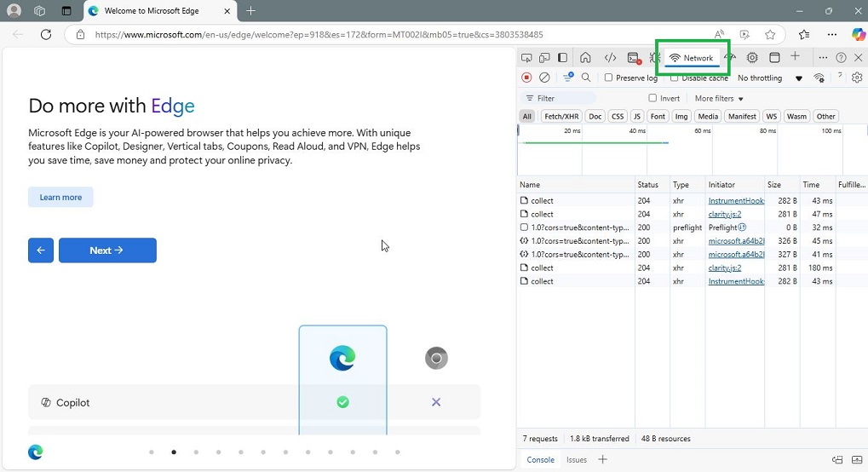This screenshot has height=472, width=868.
Task: Open the No throttling dropdown
Action: [x=770, y=78]
